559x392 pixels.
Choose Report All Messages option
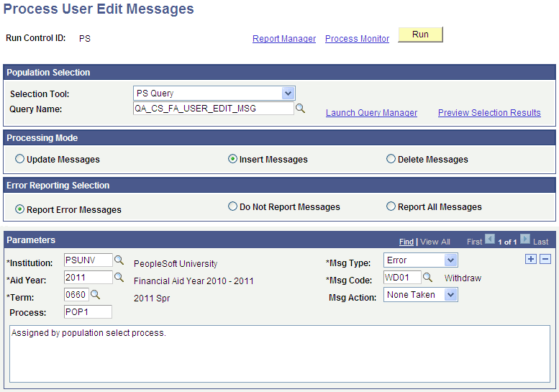[x=391, y=206]
